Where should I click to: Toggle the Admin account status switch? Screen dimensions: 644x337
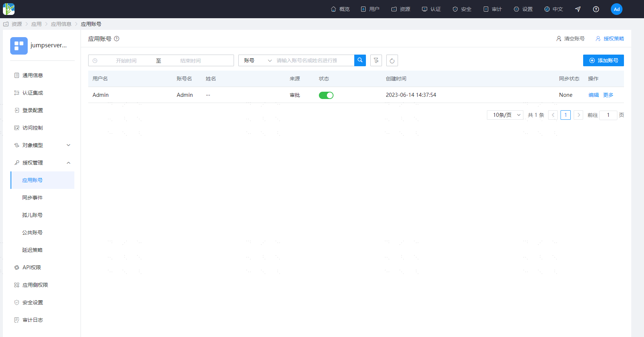click(x=326, y=95)
